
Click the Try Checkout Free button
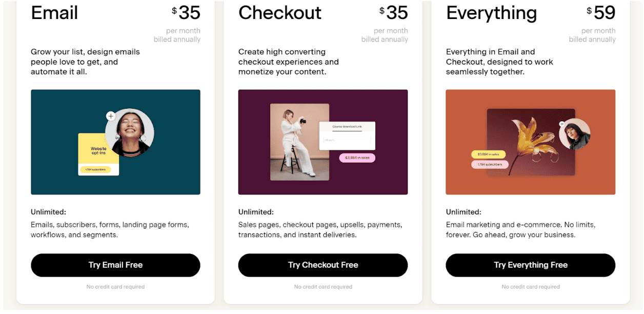[x=323, y=265]
